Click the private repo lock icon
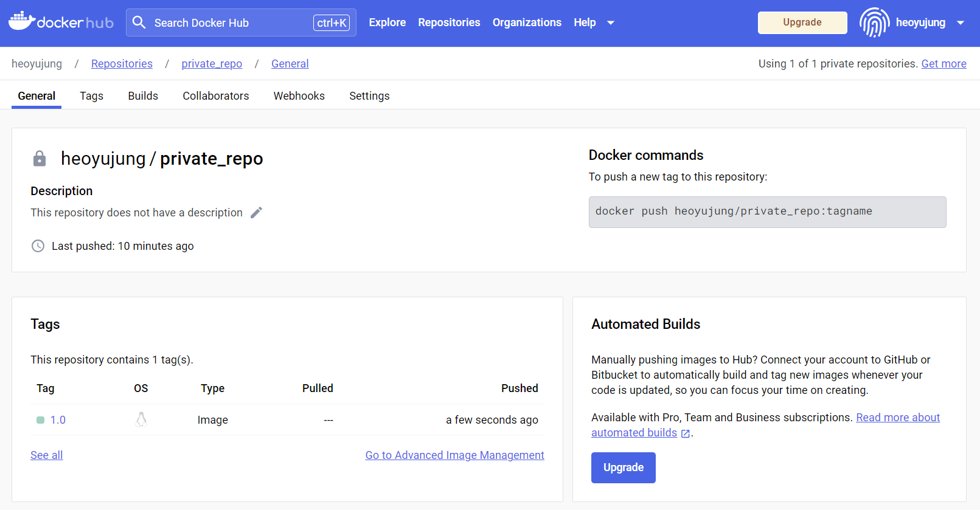 coord(40,159)
